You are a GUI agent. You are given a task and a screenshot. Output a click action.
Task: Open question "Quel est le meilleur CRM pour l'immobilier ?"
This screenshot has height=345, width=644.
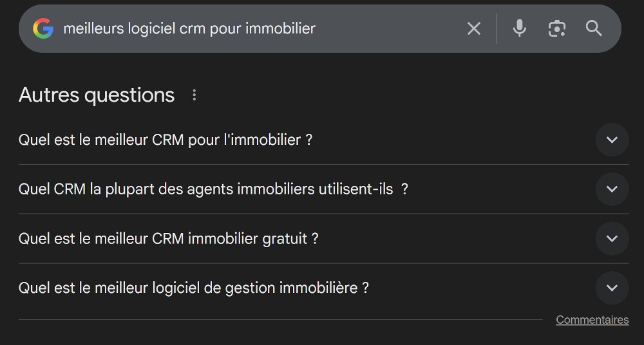pos(166,140)
